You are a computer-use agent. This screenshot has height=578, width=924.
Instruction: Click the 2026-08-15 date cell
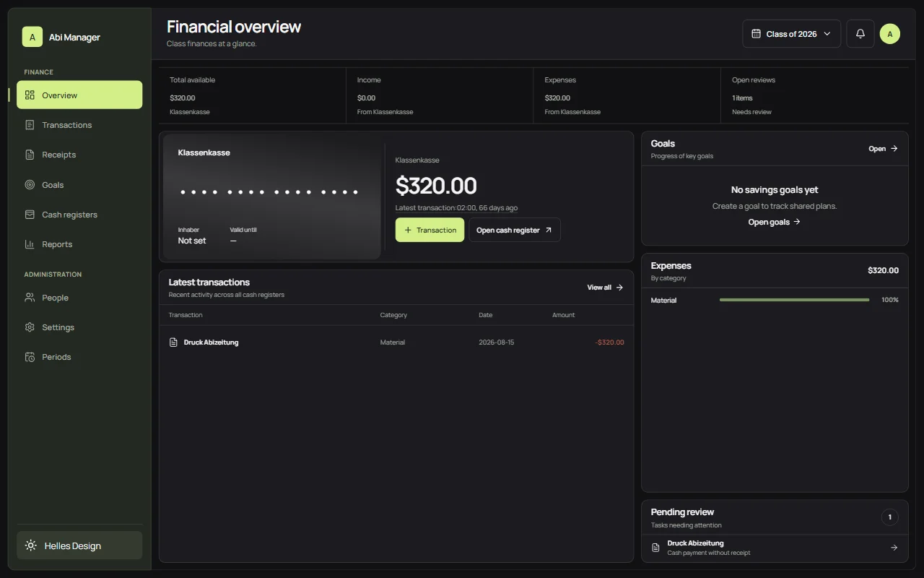(x=497, y=342)
